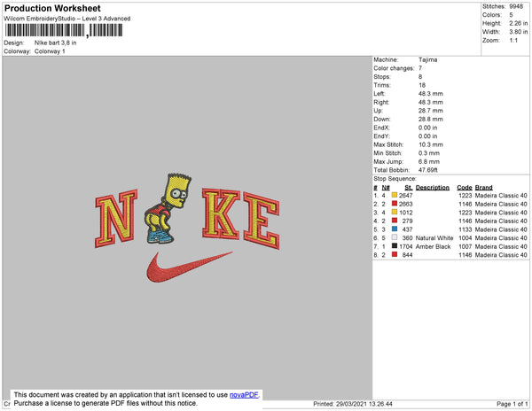Click the stitch count 437
The height and width of the screenshot is (411, 532).
point(407,229)
